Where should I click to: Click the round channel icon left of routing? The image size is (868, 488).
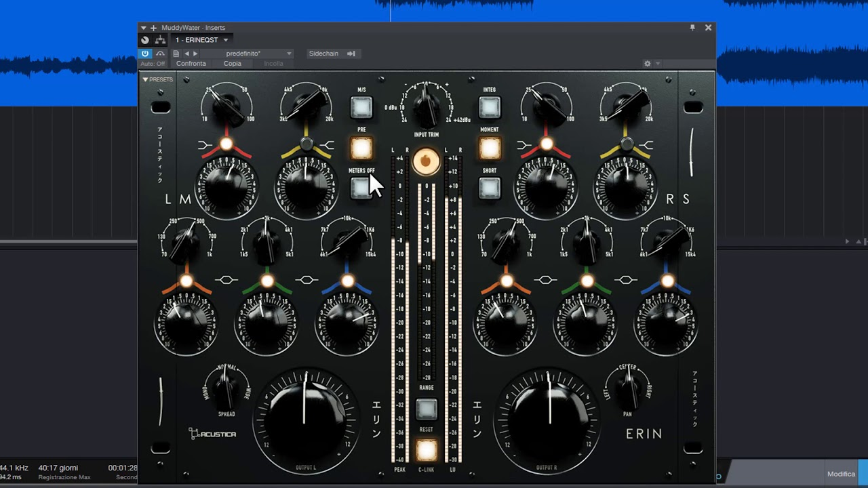145,40
